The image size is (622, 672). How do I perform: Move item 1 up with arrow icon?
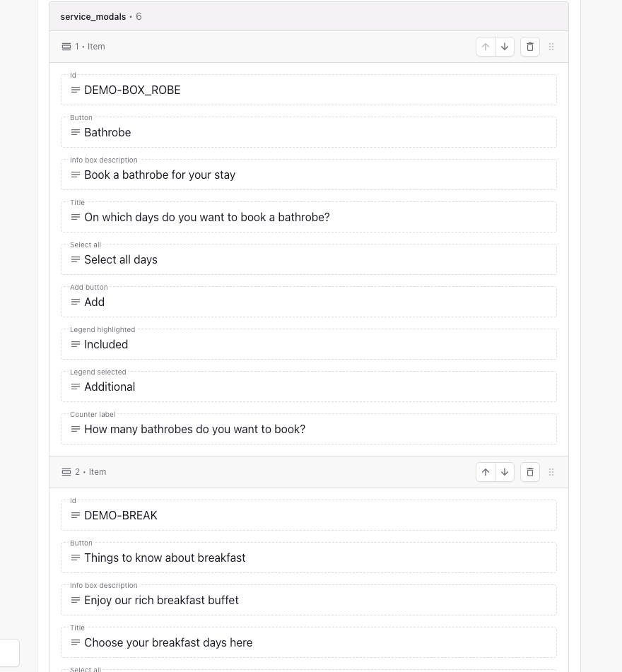click(486, 47)
